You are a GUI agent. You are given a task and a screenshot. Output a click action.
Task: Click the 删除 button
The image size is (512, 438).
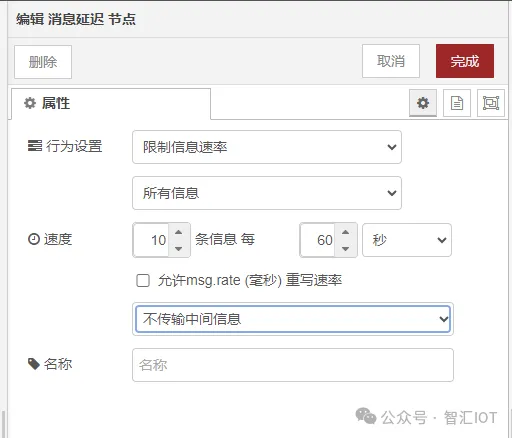[43, 62]
